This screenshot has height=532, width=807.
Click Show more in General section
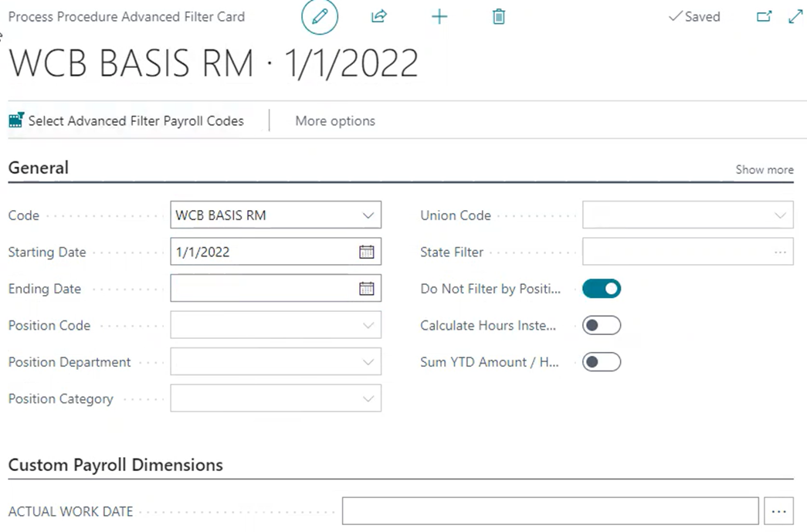click(764, 169)
